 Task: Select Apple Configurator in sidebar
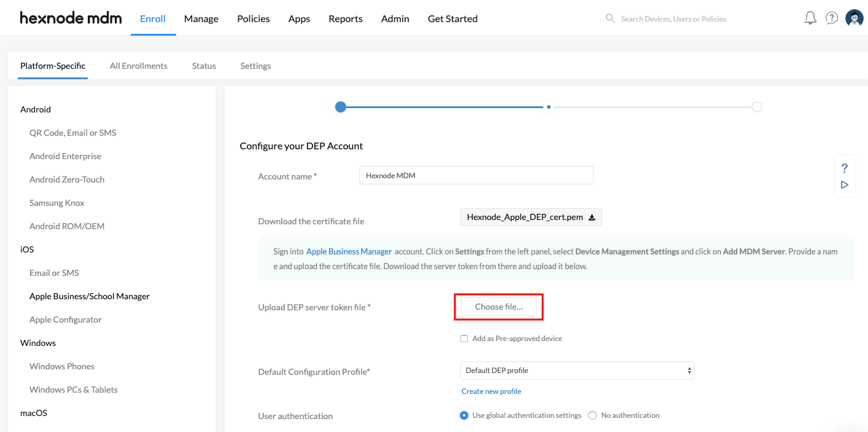(x=66, y=320)
